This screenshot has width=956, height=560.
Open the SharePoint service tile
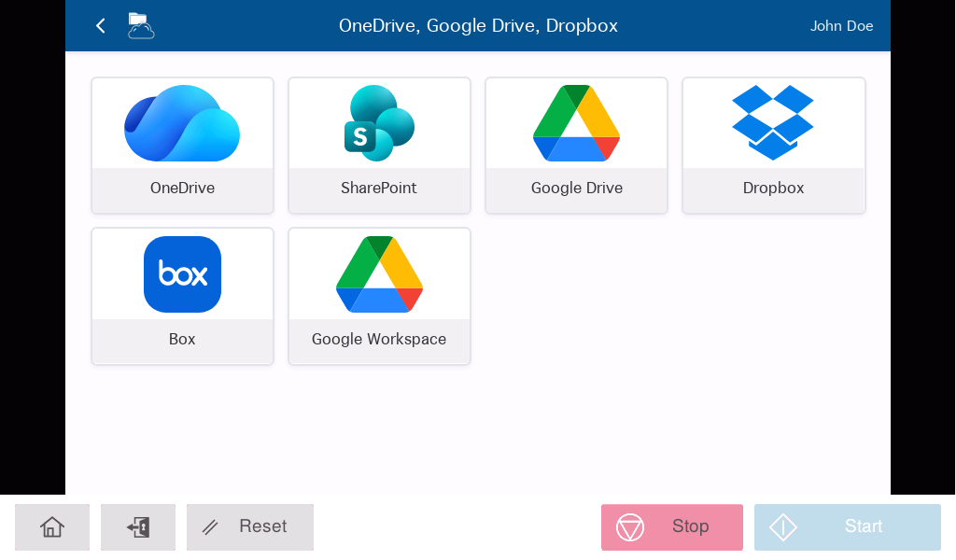pos(379,146)
